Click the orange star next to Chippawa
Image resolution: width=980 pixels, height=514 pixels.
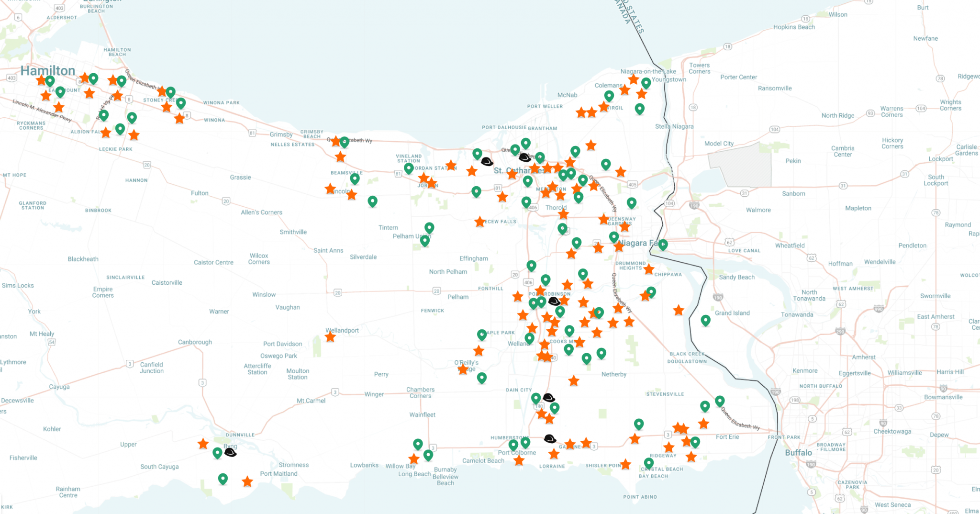(649, 269)
